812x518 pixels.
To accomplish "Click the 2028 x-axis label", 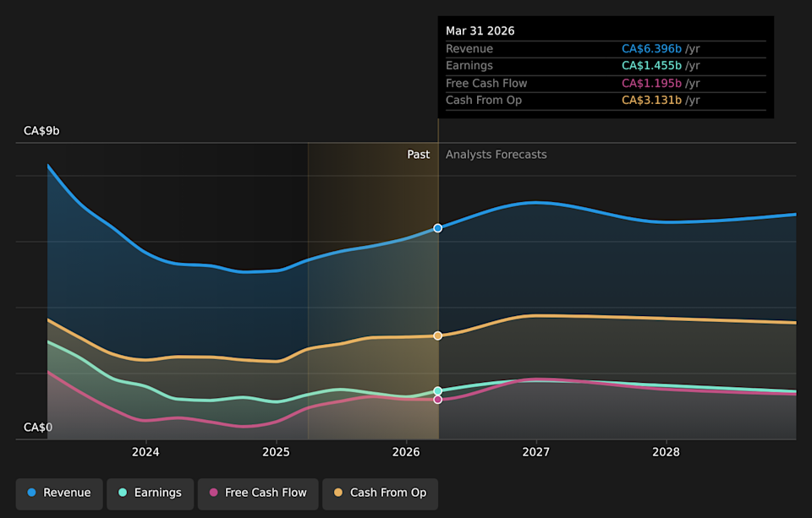I will tap(666, 452).
